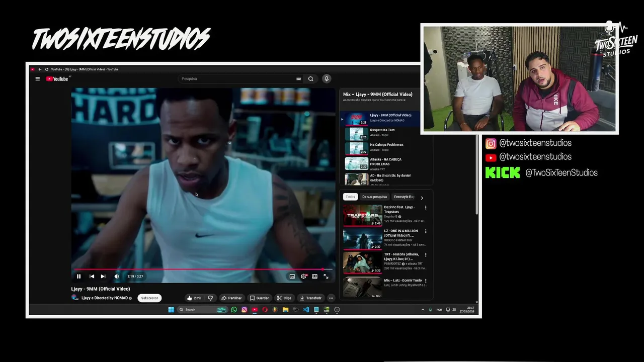Click the green microphone tray icon
Viewport: 644px width, 362px height.
pos(430,310)
